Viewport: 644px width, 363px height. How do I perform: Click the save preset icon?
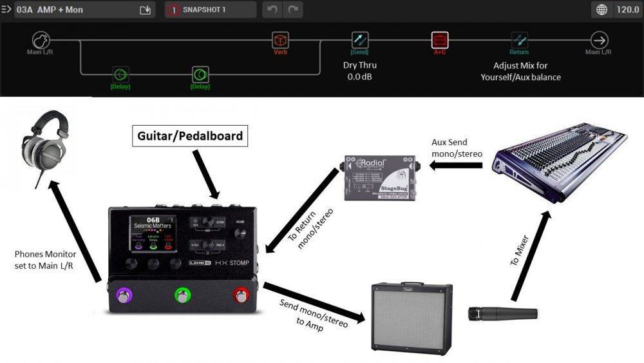tap(145, 10)
